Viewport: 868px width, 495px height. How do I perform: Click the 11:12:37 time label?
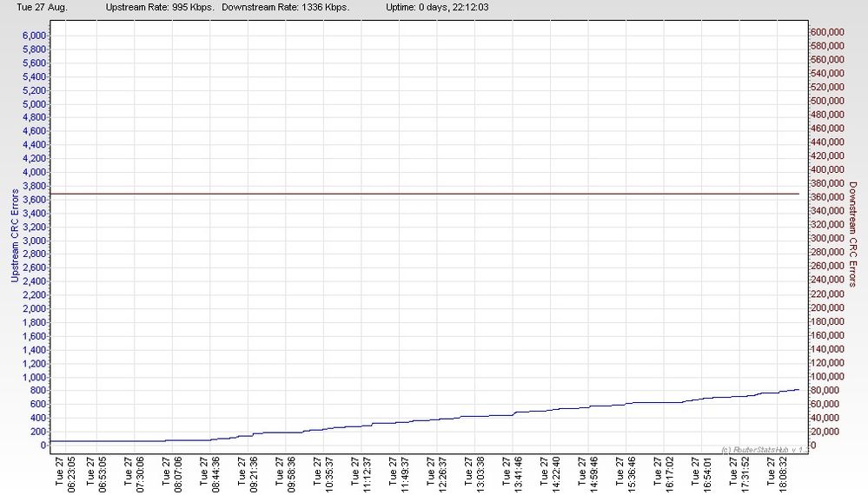click(367, 474)
